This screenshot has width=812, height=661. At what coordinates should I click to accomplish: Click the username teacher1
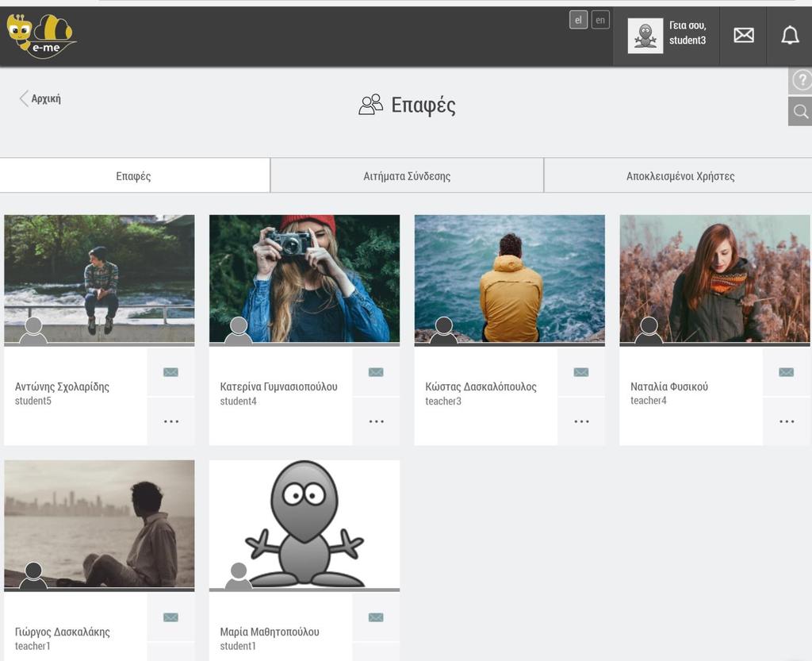tap(33, 646)
